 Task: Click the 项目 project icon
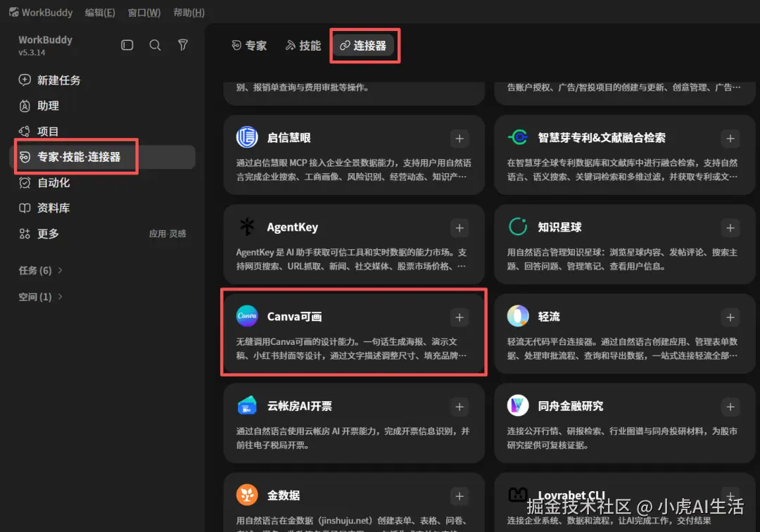pyautogui.click(x=25, y=132)
